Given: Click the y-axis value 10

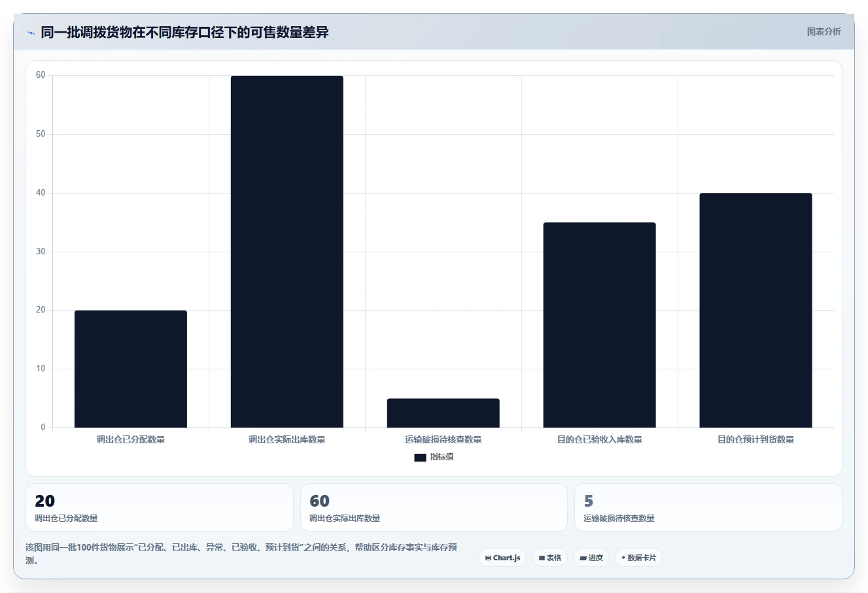Looking at the screenshot, I should [x=41, y=369].
